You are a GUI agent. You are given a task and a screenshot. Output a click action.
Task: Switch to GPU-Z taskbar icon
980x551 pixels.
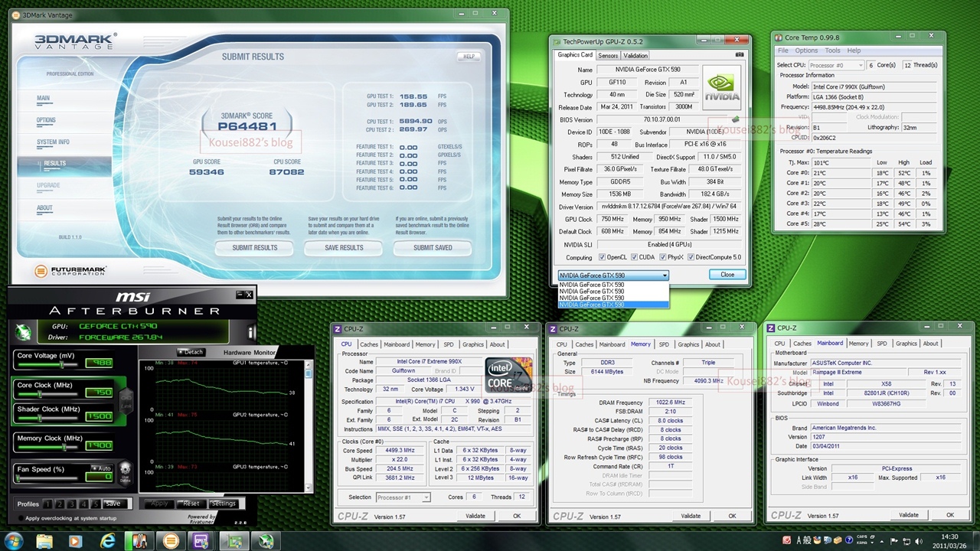pos(234,541)
